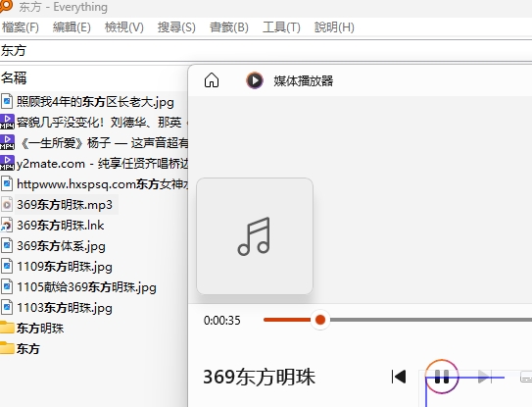Viewport: 532px width, 407px height.
Task: Select the 369东方明珠.lnk shortcut icon
Action: (7, 226)
